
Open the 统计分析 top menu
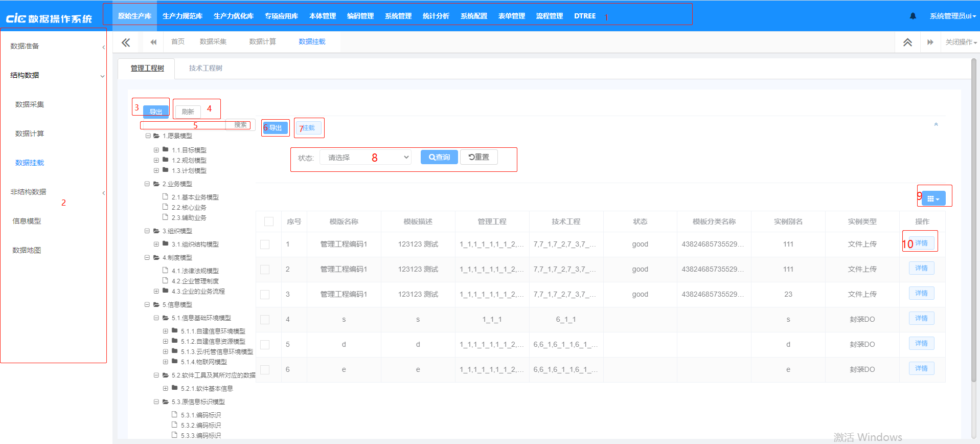pyautogui.click(x=436, y=16)
